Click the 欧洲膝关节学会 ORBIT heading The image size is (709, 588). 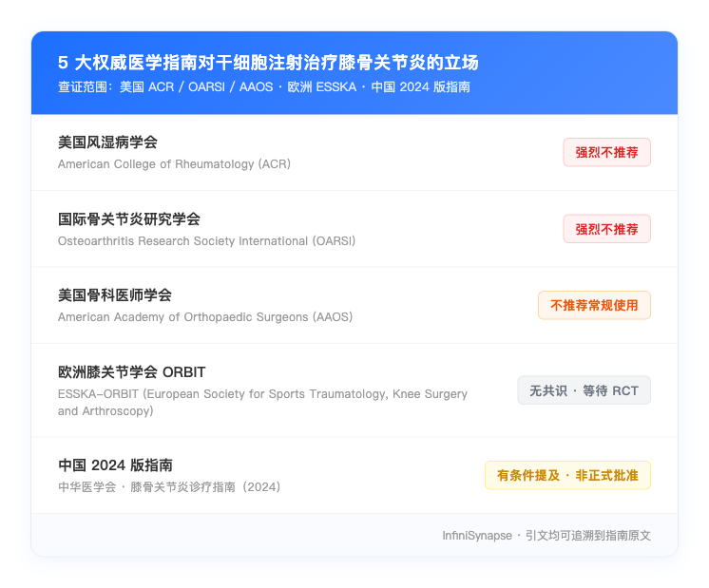tap(131, 372)
